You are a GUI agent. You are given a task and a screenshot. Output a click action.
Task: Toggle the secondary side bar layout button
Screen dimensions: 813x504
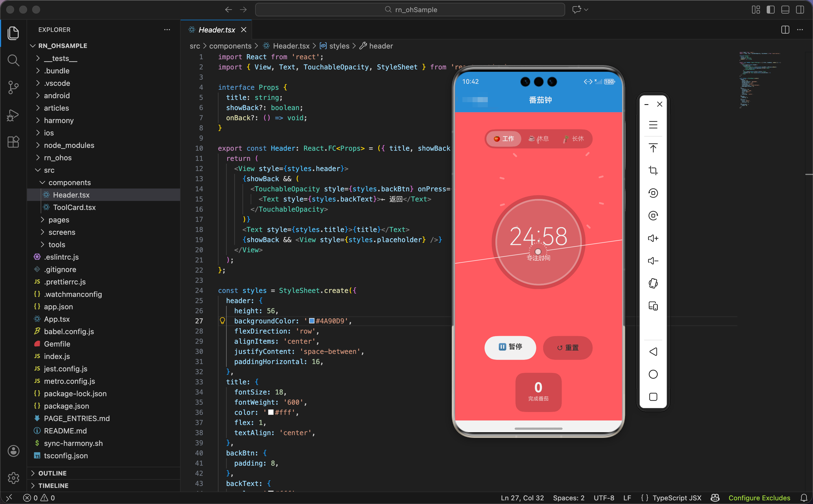click(x=800, y=10)
